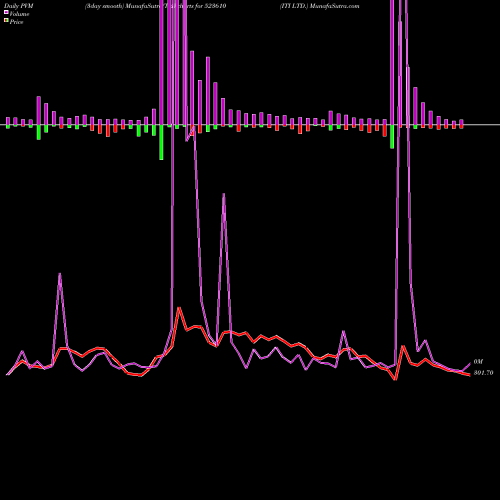Click the '891.70' price value label

[483, 373]
